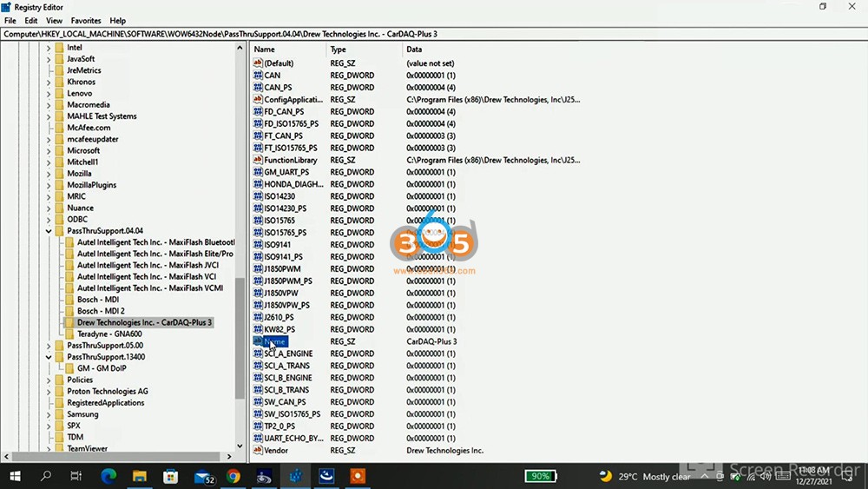Viewport: 868px width, 489px height.
Task: Open Task View from taskbar
Action: (76, 476)
